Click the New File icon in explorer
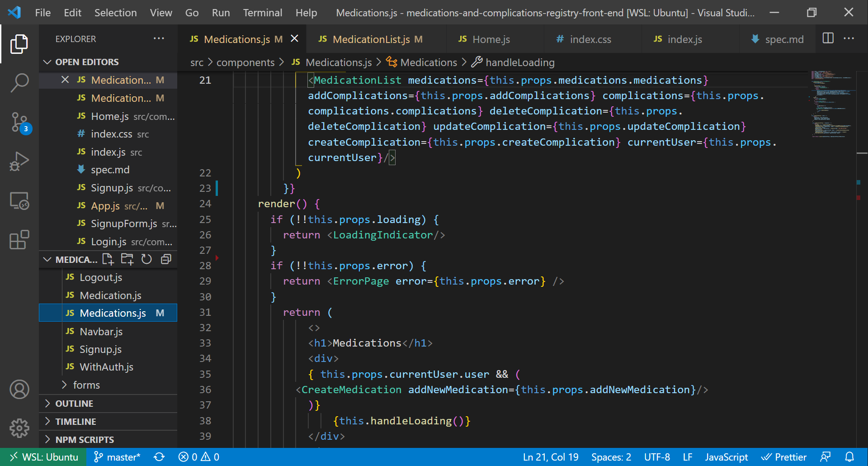 coord(108,259)
